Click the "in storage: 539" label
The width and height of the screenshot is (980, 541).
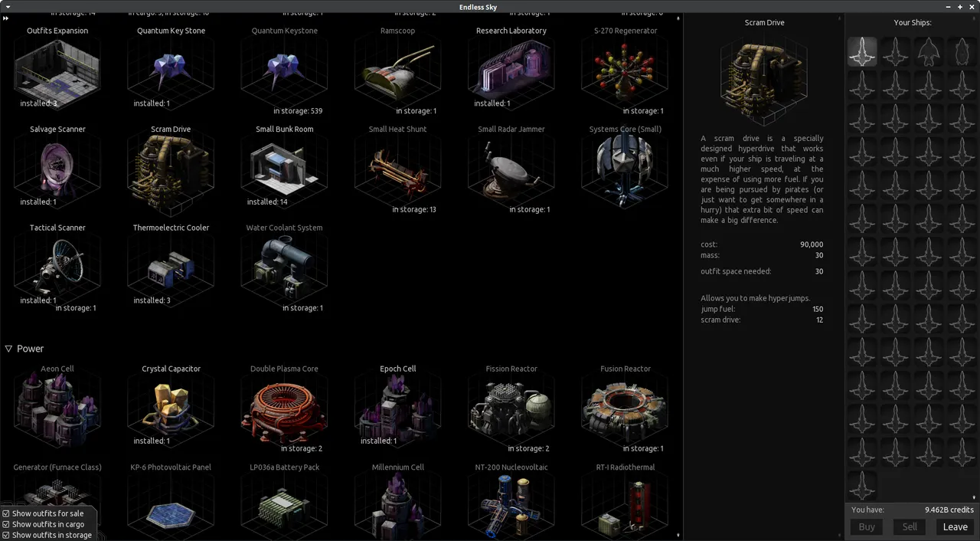[x=298, y=111]
